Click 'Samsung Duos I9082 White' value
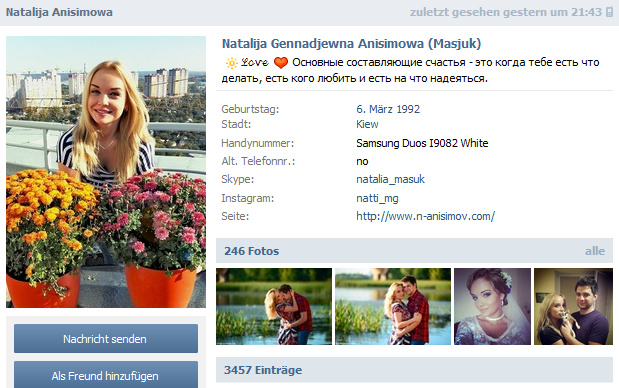The image size is (619, 388). pos(422,143)
